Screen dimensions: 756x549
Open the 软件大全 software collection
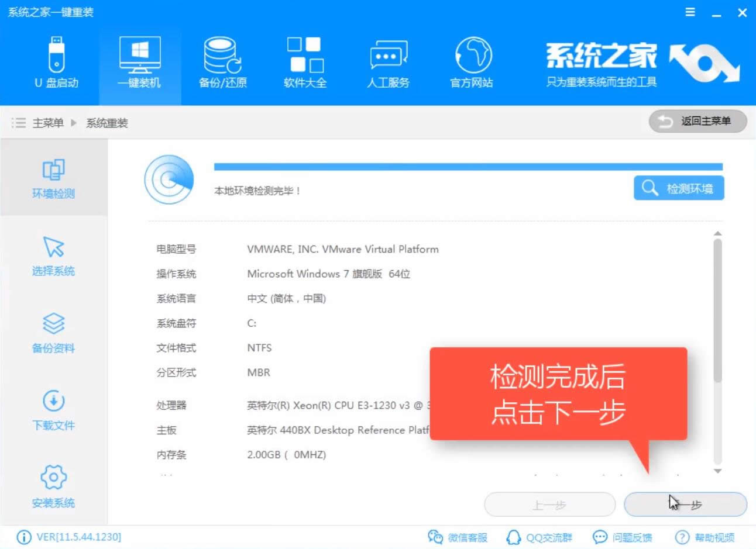coord(305,60)
